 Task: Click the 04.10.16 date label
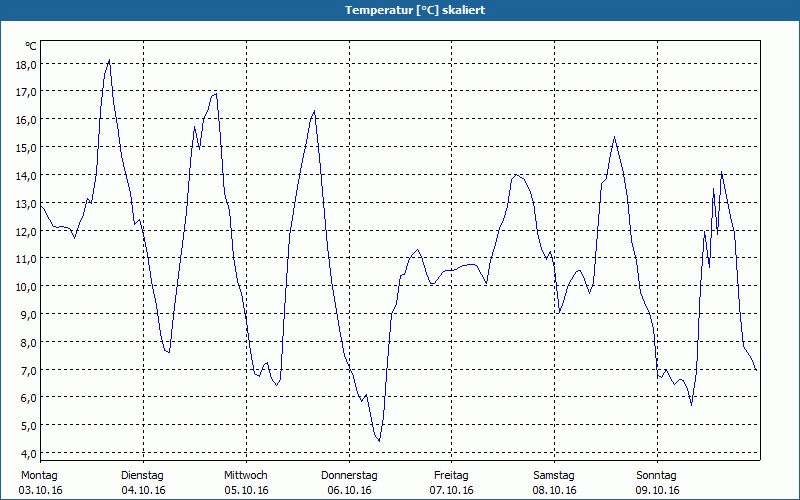(143, 490)
